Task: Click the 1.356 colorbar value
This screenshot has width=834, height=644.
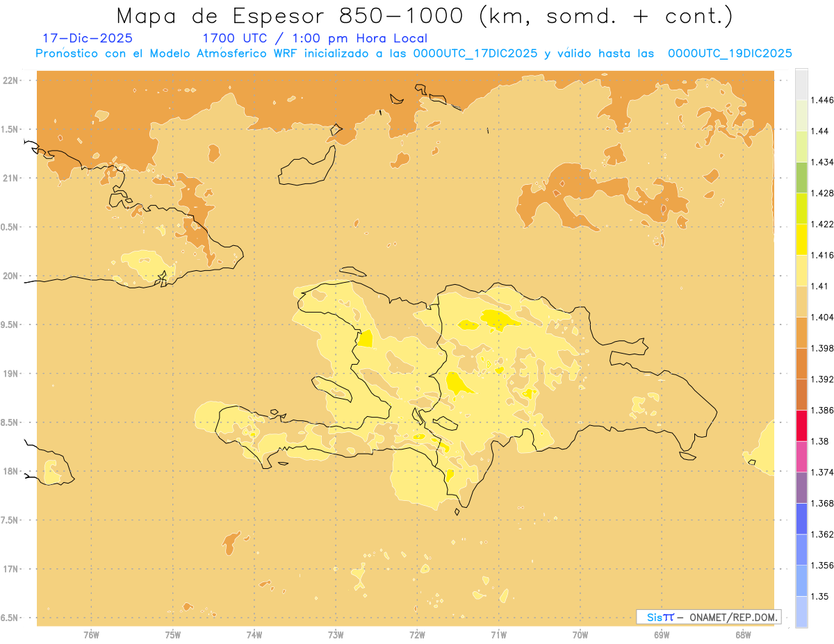Action: click(x=821, y=565)
